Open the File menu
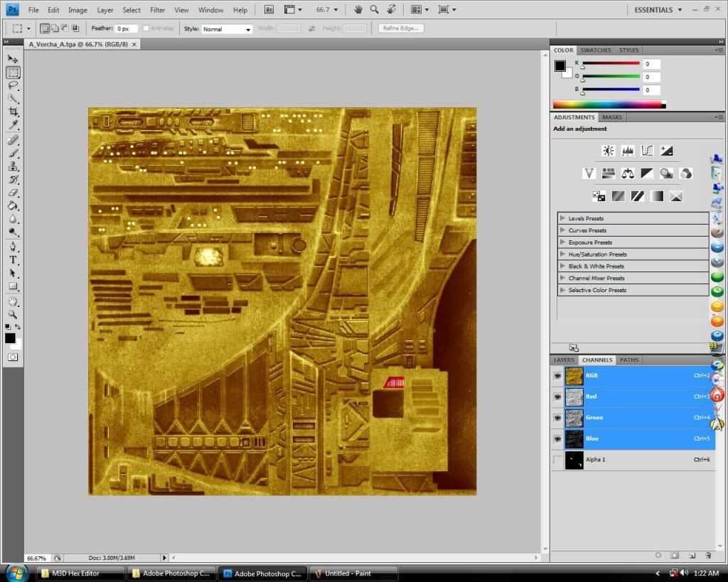The height and width of the screenshot is (582, 728). pyautogui.click(x=33, y=10)
